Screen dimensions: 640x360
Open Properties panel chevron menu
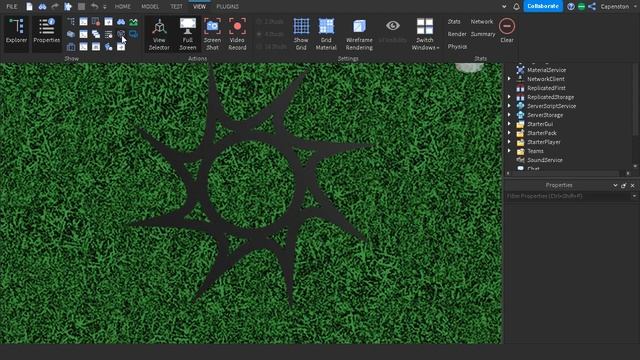(615, 185)
